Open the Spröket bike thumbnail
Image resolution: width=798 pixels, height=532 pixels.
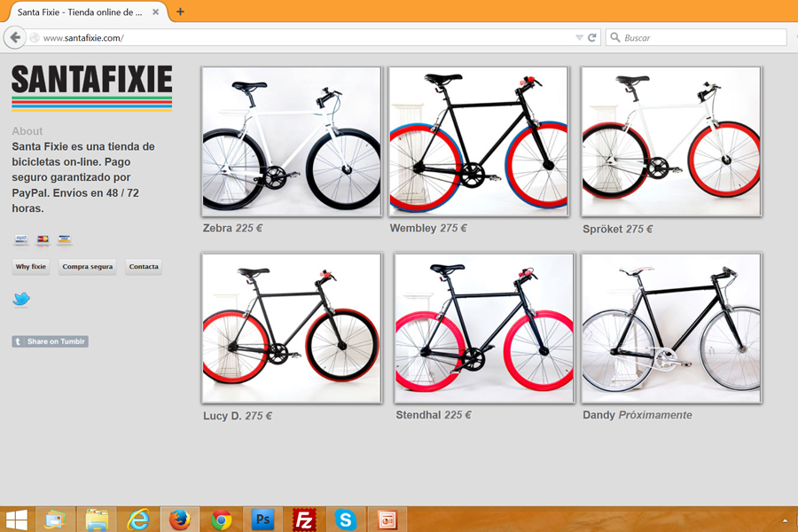coord(671,142)
